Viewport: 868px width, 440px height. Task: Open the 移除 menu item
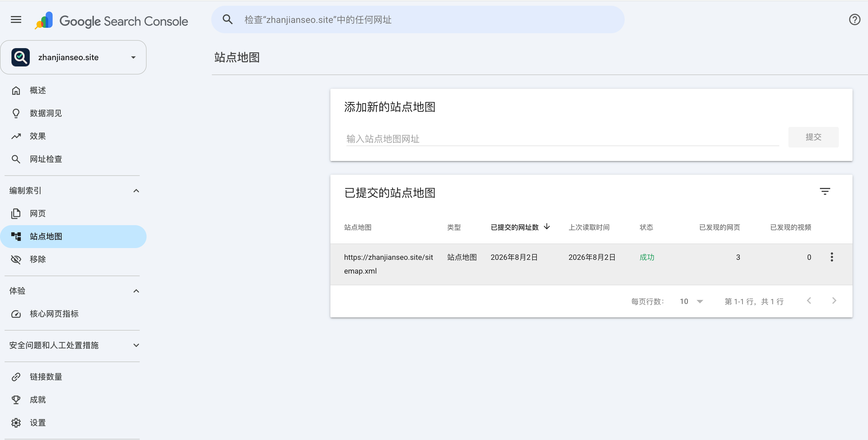click(74, 259)
